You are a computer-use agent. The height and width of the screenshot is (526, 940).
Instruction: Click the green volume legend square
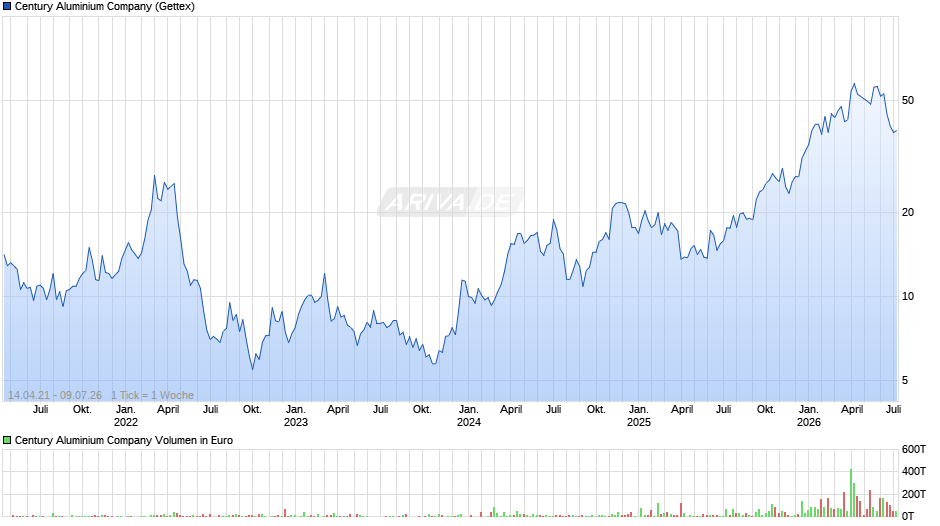point(7,440)
